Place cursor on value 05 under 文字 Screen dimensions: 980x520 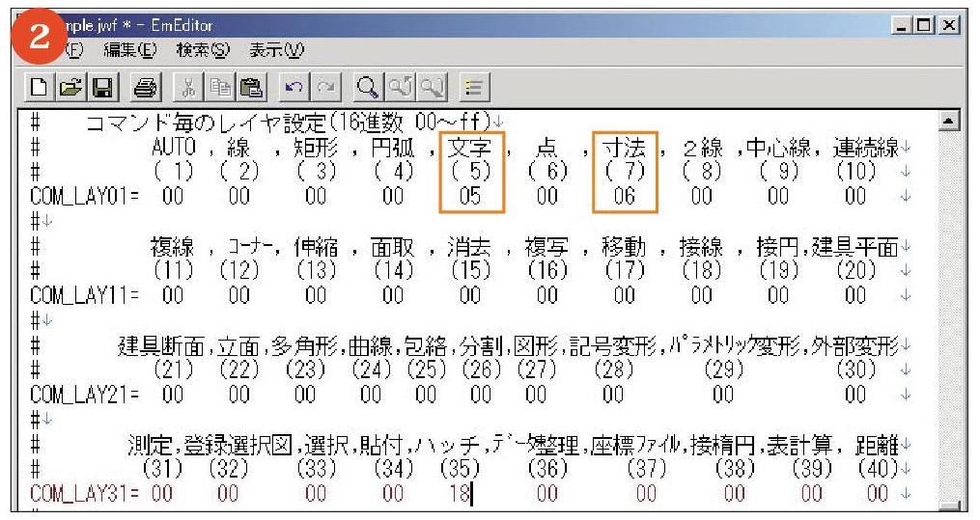coord(469,195)
